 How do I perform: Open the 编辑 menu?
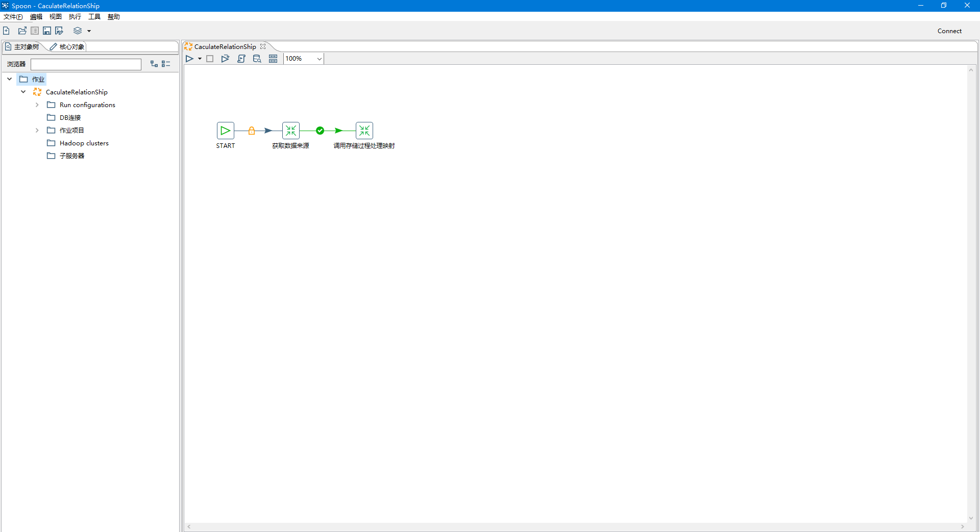[36, 17]
